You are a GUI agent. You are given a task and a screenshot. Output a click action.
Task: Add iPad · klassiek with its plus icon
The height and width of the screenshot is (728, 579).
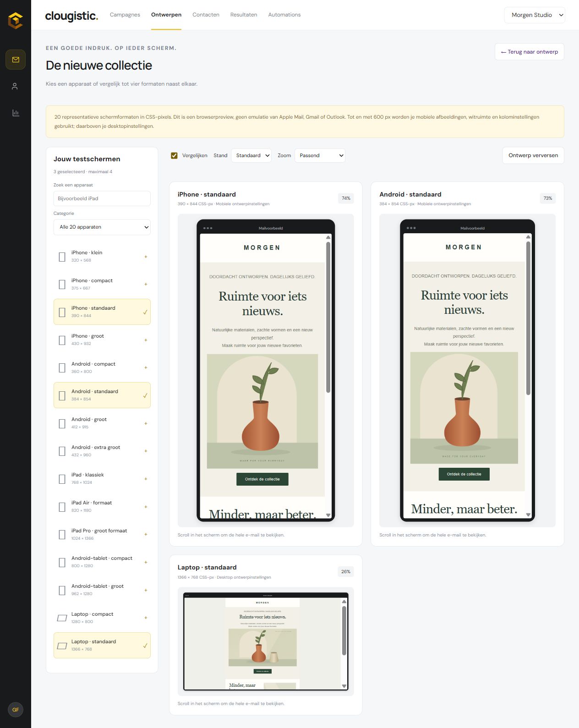(146, 479)
